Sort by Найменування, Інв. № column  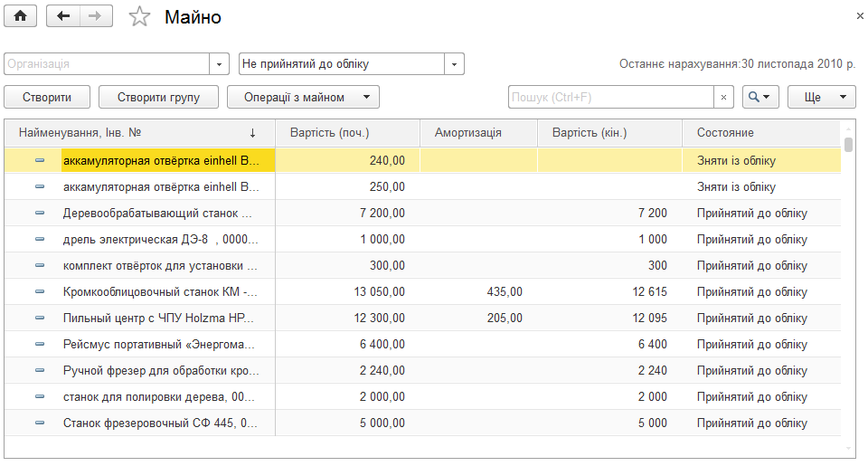[x=139, y=133]
